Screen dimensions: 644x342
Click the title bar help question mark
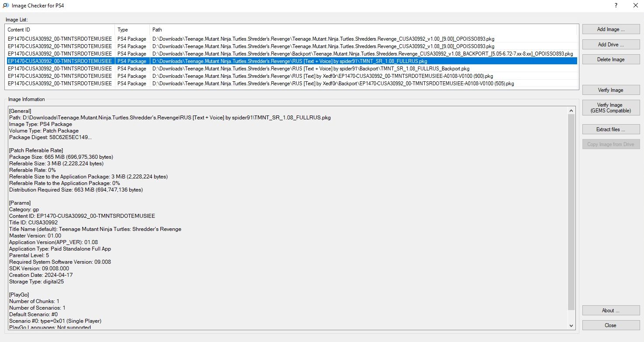pos(616,6)
